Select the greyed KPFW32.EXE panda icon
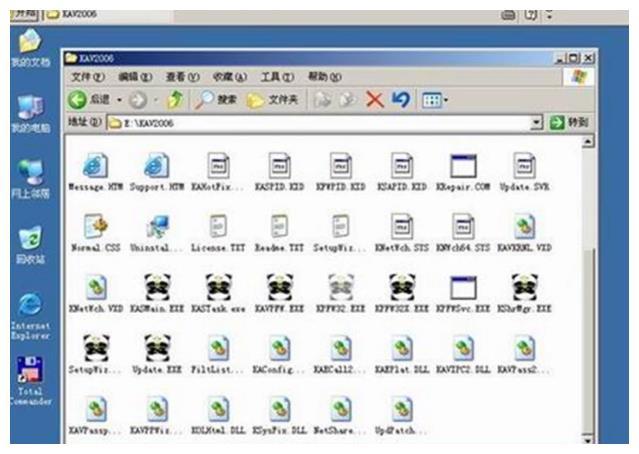Image resolution: width=639 pixels, height=454 pixels. pos(341,287)
